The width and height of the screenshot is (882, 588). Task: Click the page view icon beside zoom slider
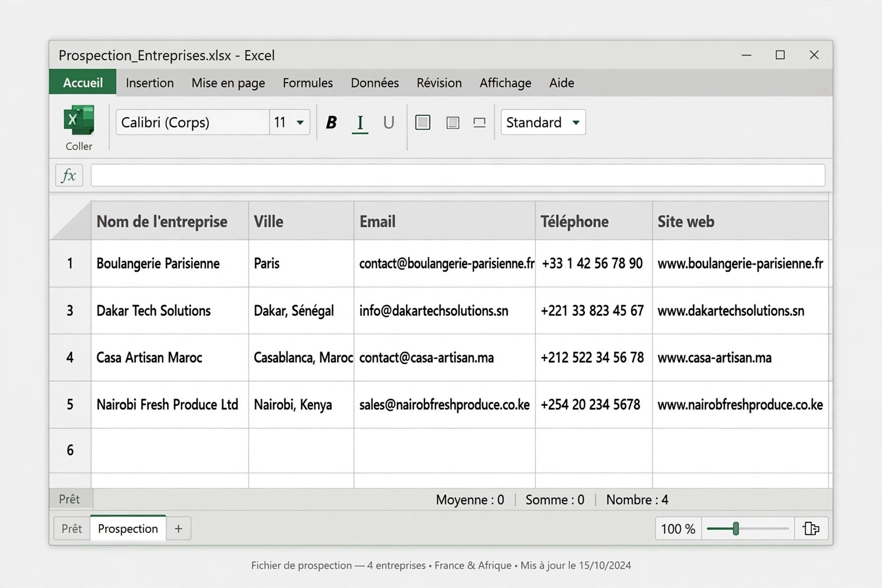811,528
